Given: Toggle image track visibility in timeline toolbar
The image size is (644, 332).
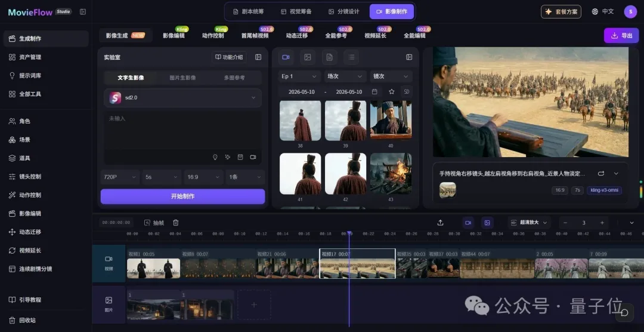Looking at the screenshot, I should coord(487,223).
